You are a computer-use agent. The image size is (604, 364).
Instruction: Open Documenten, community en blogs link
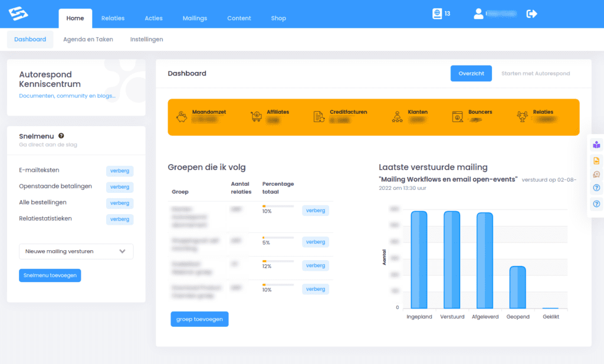click(x=67, y=96)
